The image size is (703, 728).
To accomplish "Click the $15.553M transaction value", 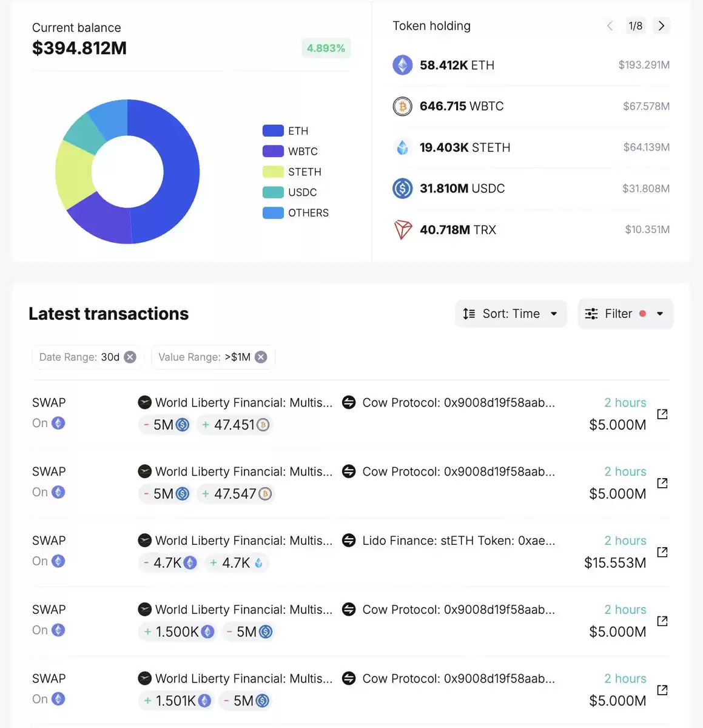I will tap(615, 563).
